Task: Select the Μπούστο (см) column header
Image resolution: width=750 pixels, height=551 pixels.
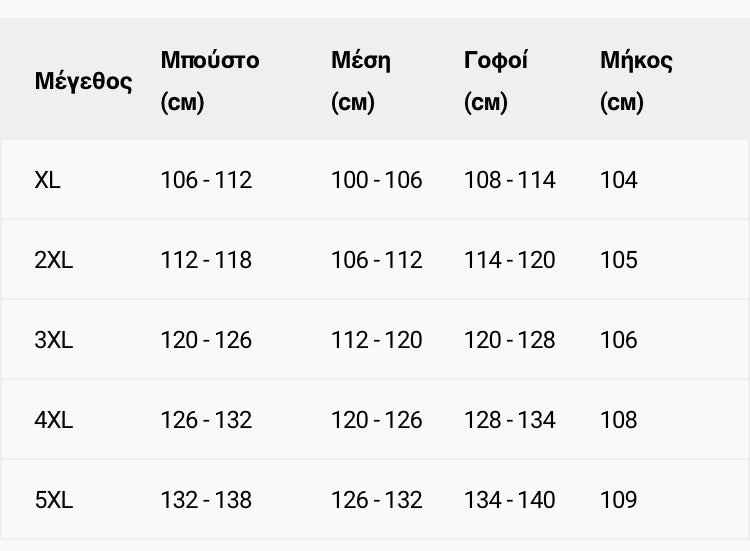Action: tap(210, 81)
